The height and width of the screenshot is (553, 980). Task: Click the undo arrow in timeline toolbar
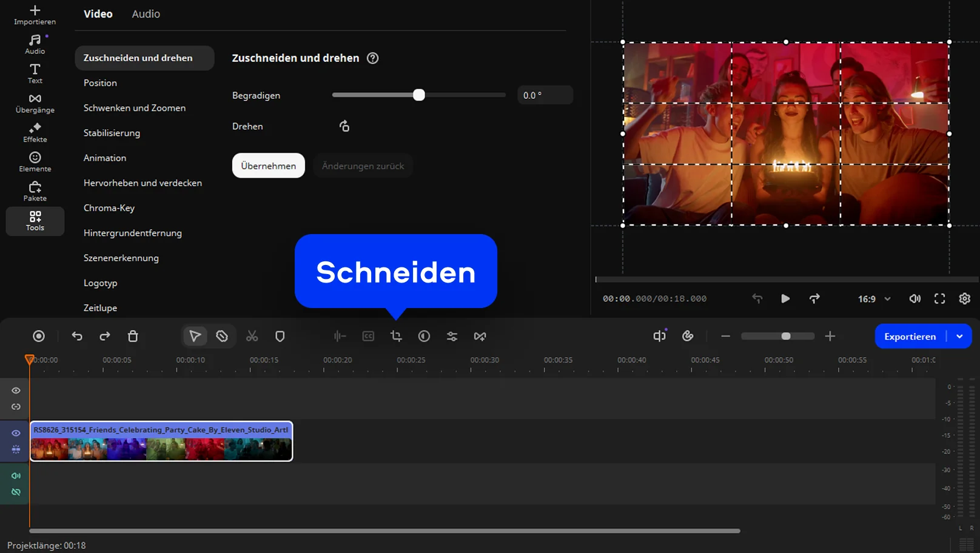point(77,336)
